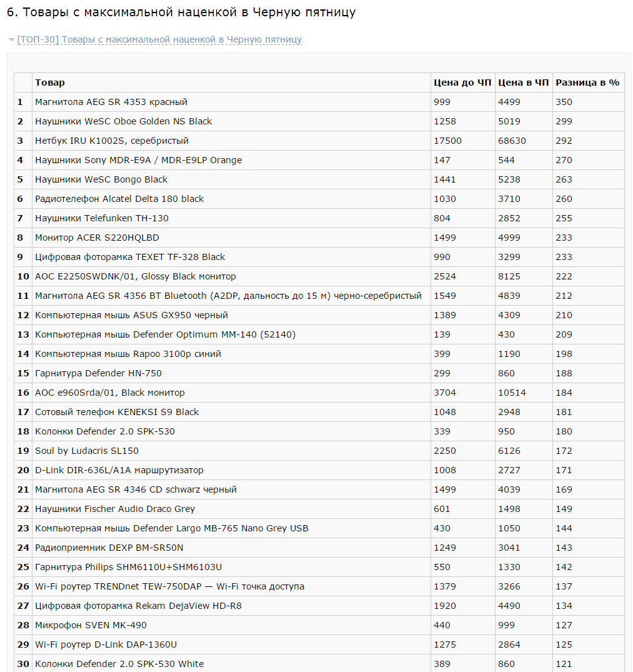Collapse the ТОП-30 spoiler triangle arrow
This screenshot has height=672, width=633.
tap(12, 40)
